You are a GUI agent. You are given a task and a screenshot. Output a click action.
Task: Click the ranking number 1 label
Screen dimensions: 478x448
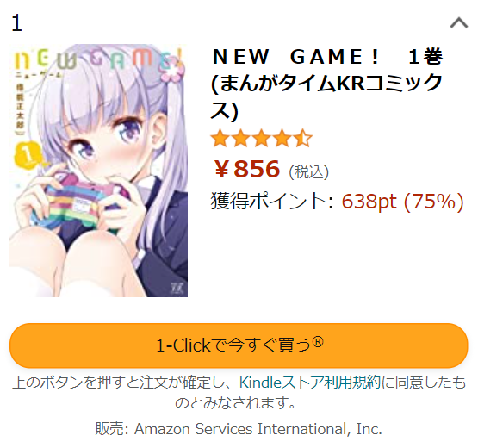coord(16,23)
